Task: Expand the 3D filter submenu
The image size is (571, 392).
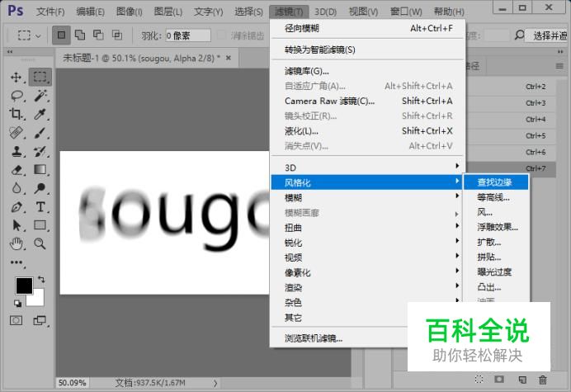Action: tap(368, 168)
